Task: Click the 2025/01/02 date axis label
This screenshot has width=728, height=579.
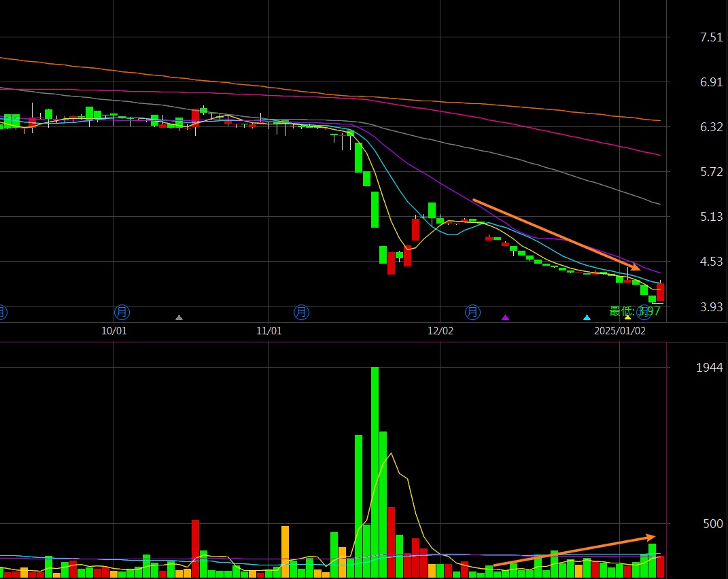Action: tap(619, 331)
